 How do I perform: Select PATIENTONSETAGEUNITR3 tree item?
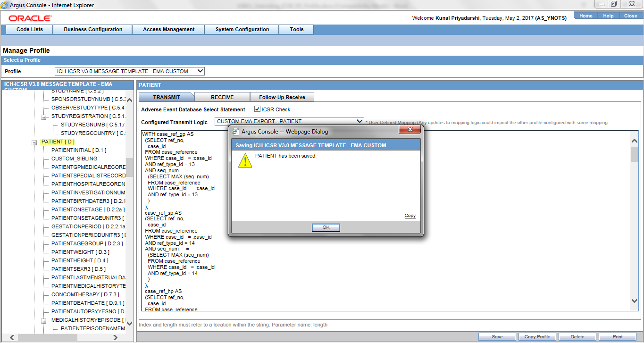coord(88,218)
